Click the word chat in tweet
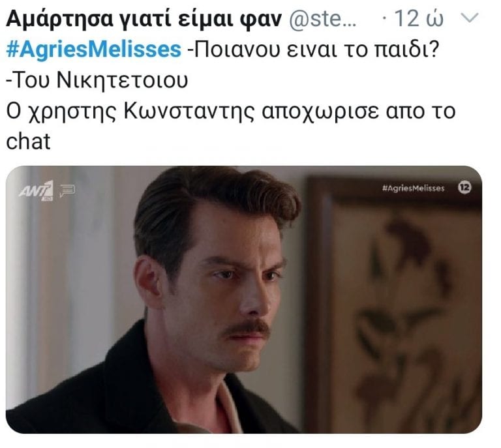The image size is (501, 448). 28,142
